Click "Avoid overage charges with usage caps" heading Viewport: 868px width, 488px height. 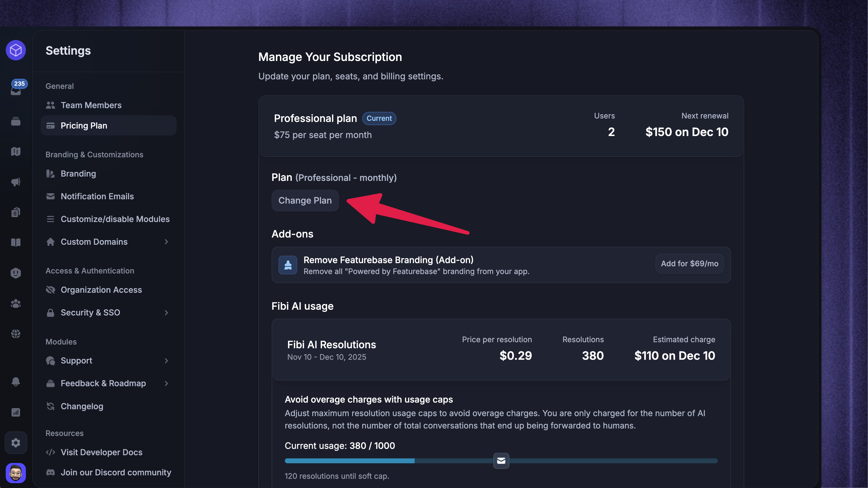369,399
